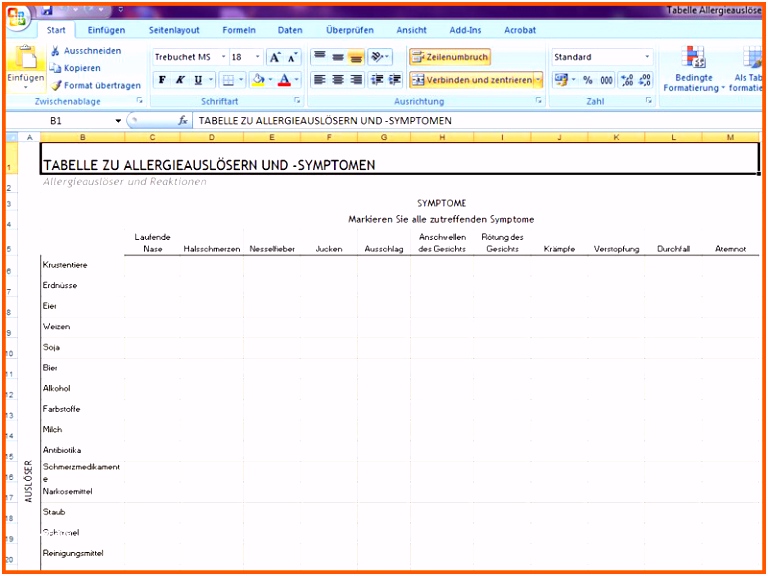Open Zwischenablage dialog launcher
768x576 pixels.
140,100
